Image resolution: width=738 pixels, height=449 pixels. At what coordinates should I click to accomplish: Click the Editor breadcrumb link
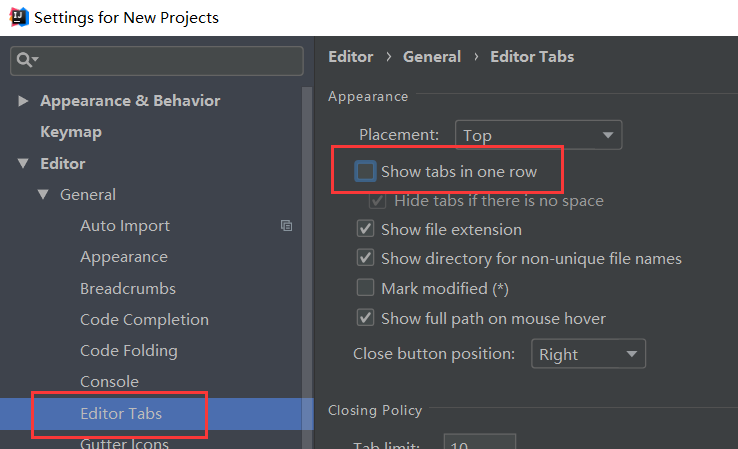pyautogui.click(x=350, y=57)
